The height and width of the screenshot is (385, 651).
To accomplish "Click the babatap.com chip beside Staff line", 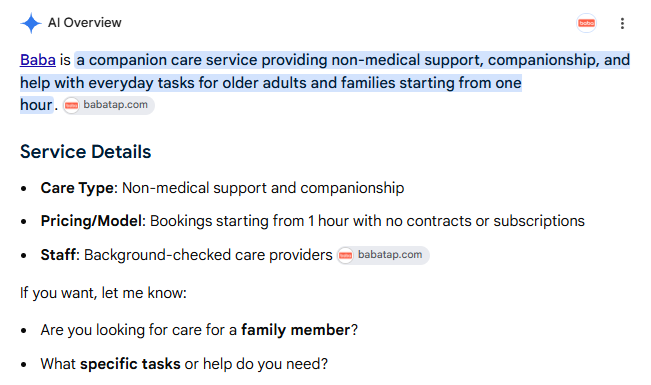I will [x=383, y=255].
